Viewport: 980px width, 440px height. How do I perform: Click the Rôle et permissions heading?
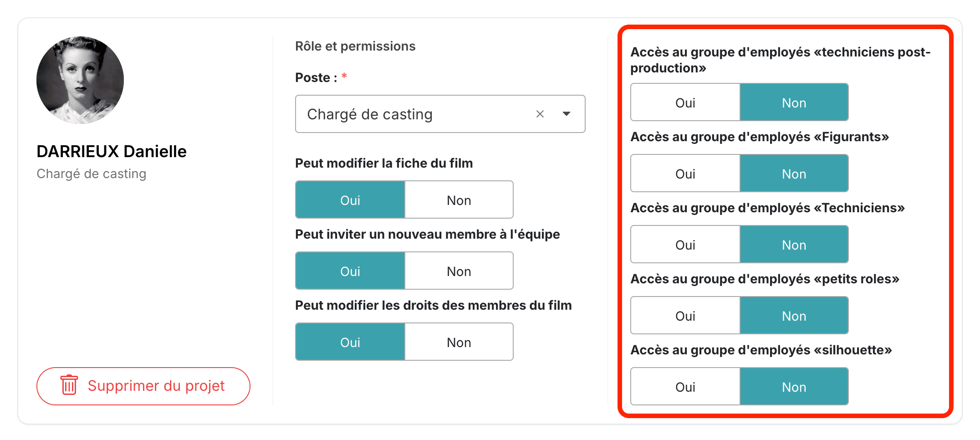pyautogui.click(x=355, y=46)
